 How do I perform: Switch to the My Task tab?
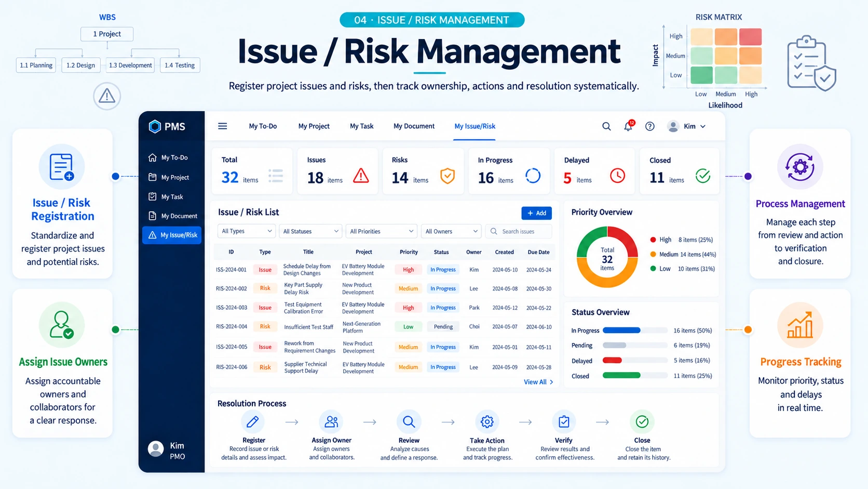362,126
